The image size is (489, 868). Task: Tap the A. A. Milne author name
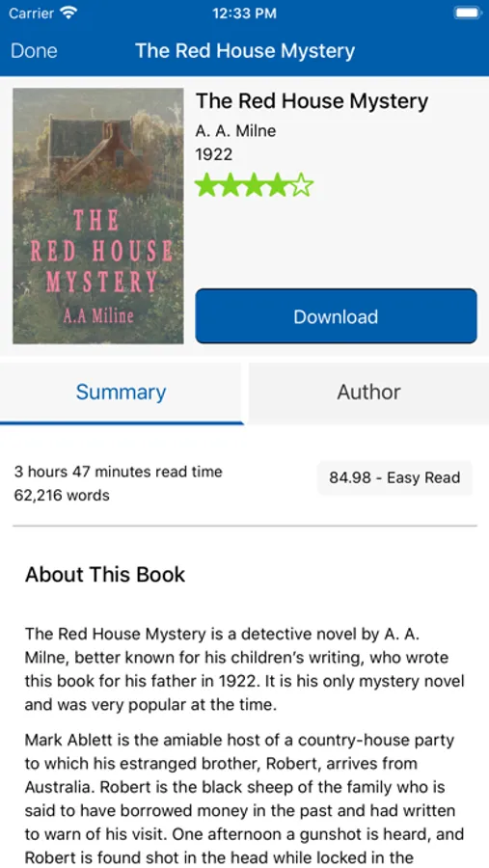(x=235, y=131)
